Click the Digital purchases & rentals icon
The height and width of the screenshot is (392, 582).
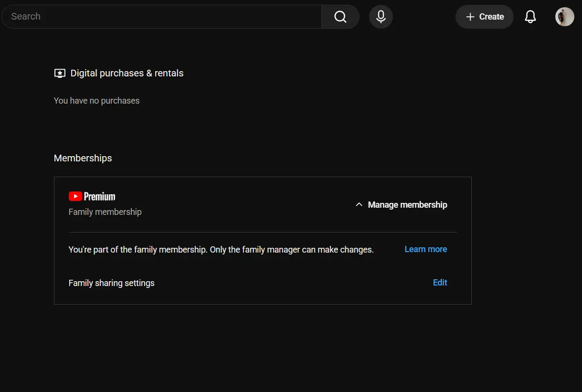[x=60, y=74]
